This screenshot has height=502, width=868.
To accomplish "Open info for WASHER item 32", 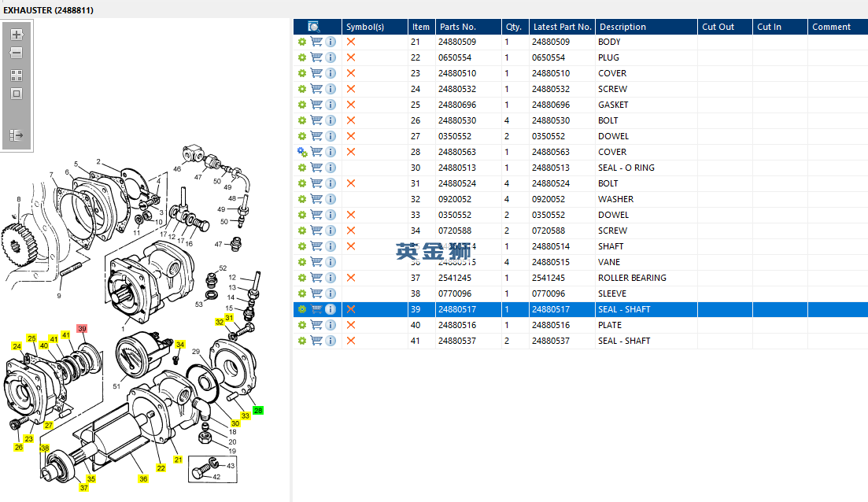I will (x=331, y=199).
